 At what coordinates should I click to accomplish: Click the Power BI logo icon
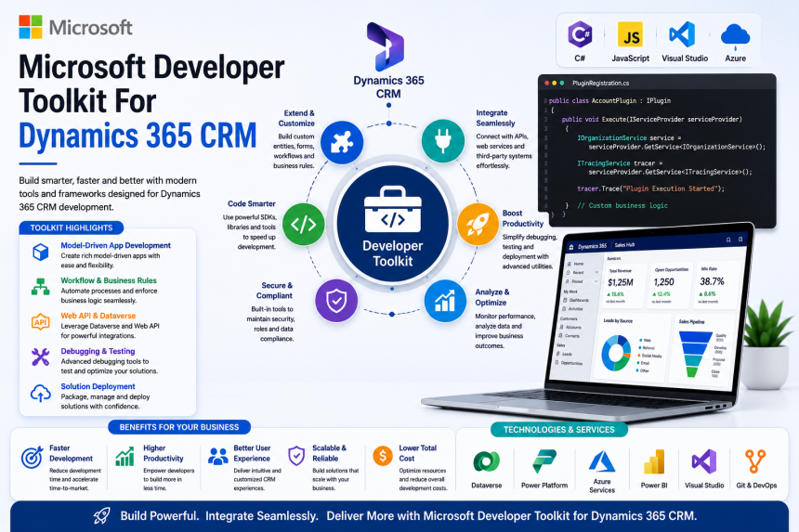654,461
